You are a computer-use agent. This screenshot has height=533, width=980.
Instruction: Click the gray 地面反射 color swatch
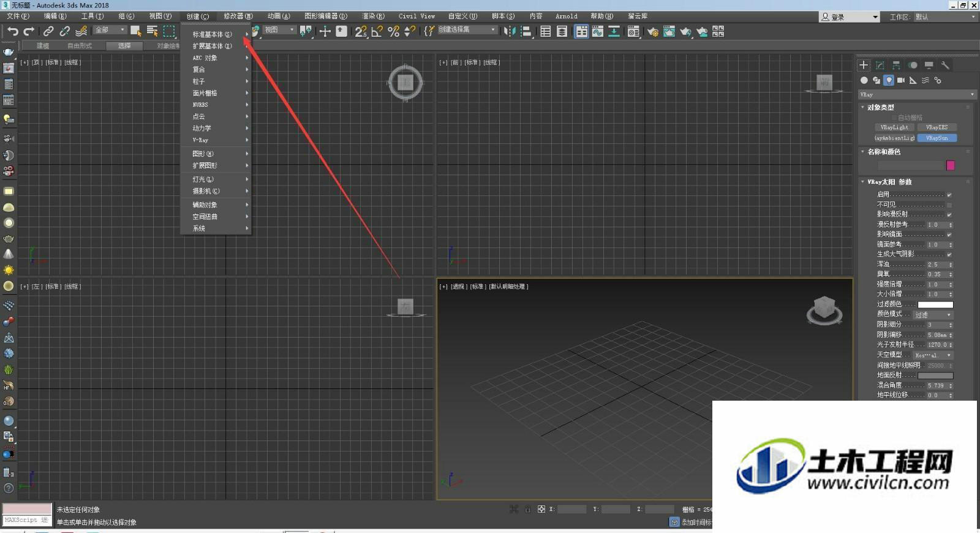[935, 376]
